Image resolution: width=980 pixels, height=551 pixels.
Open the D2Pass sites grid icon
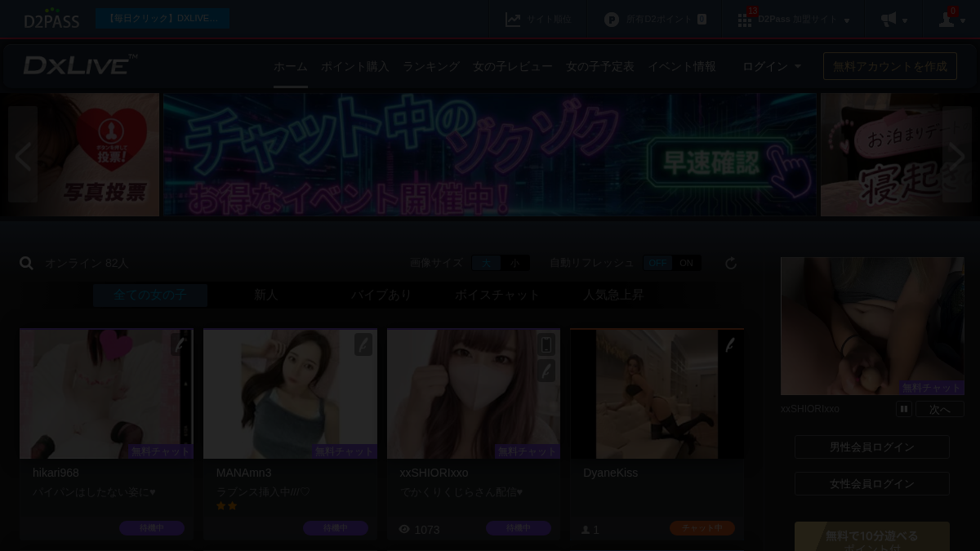pyautogui.click(x=745, y=20)
